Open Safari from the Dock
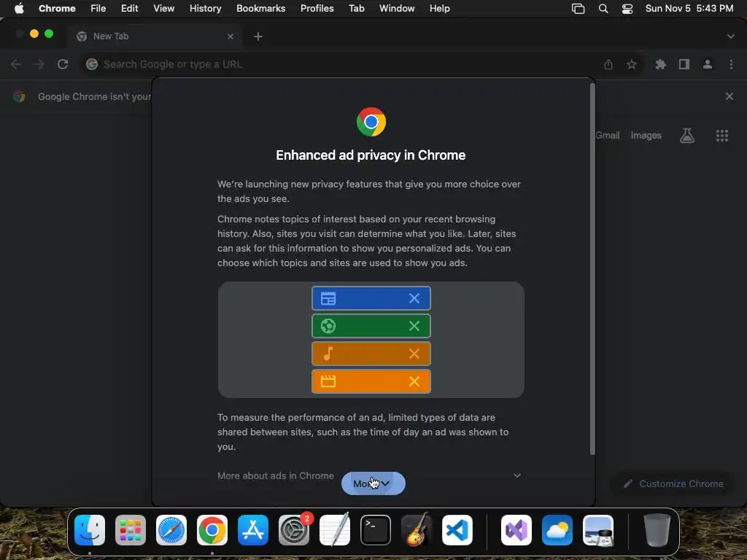Viewport: 747px width, 560px height. (x=171, y=530)
